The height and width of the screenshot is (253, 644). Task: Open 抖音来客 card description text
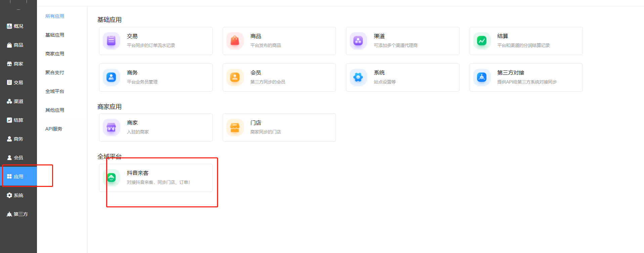coord(159,183)
